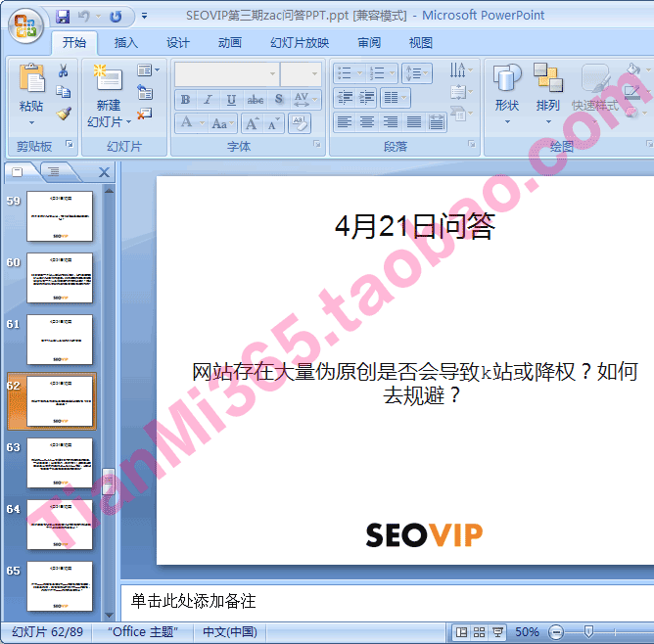Toggle Underline formatting
Image resolution: width=654 pixels, height=644 pixels.
[x=231, y=100]
